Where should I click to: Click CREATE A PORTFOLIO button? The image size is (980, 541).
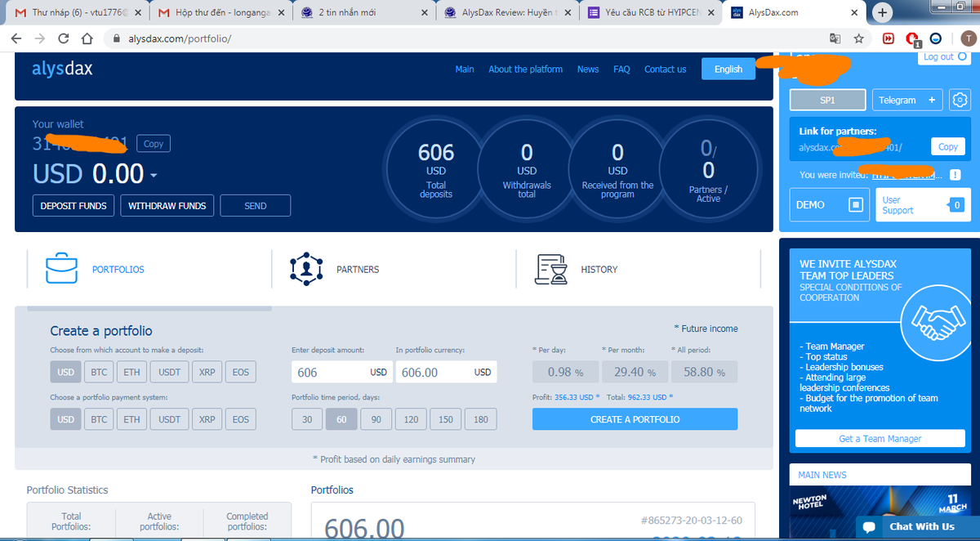(x=635, y=419)
